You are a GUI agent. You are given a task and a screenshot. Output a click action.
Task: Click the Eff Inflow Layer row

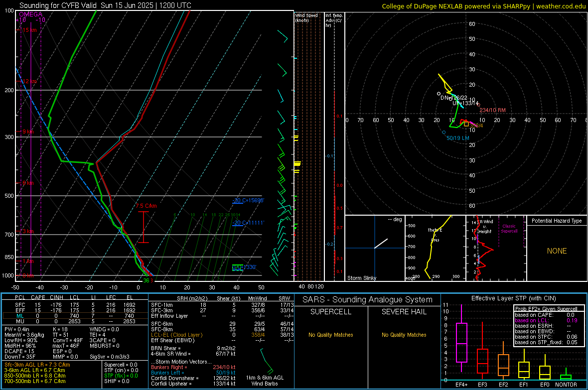point(222,316)
